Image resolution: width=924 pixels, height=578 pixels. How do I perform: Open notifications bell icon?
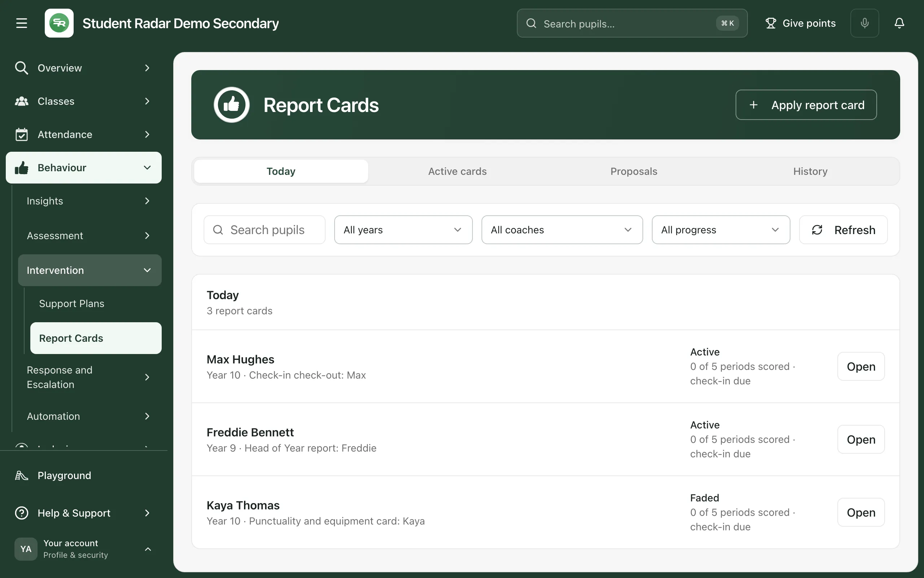[x=899, y=23]
